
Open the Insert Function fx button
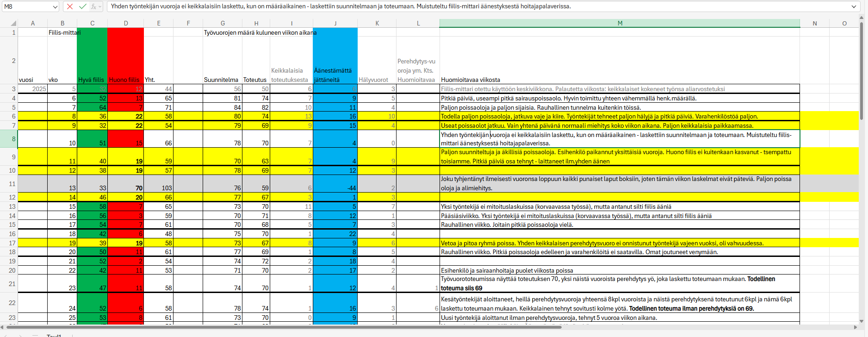93,6
